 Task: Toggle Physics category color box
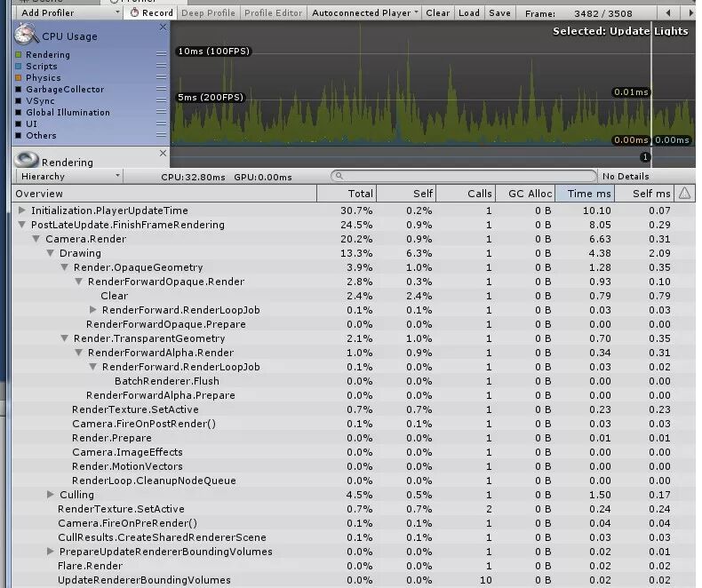tap(19, 77)
